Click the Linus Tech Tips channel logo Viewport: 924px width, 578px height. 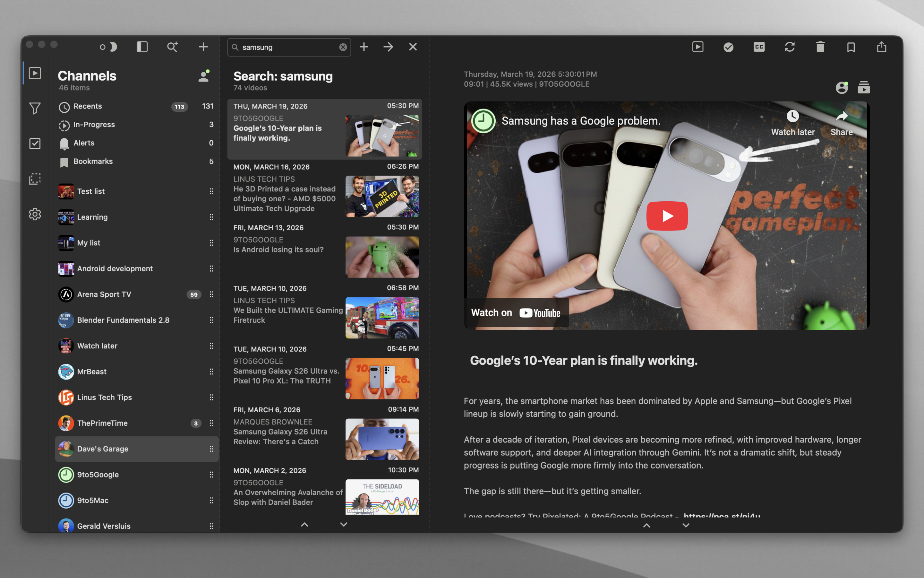(66, 397)
